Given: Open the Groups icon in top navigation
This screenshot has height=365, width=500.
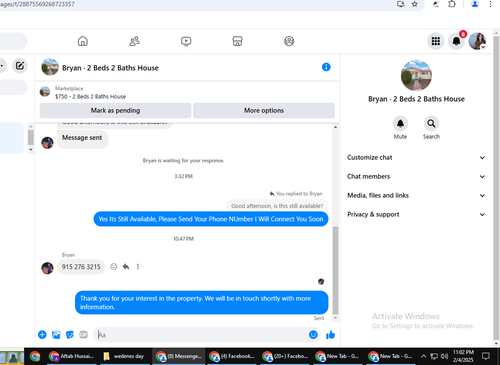Looking at the screenshot, I should 289,41.
